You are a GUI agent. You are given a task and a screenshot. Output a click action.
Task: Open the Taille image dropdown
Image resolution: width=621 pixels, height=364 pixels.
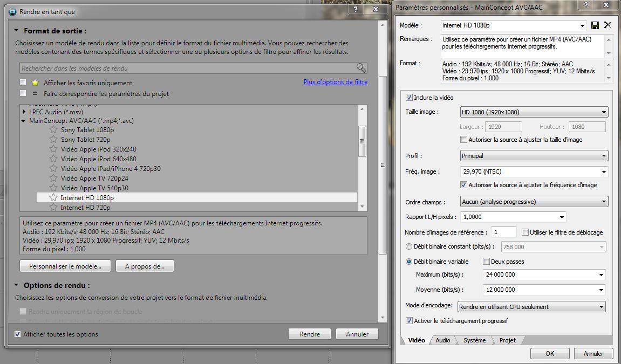click(x=534, y=112)
